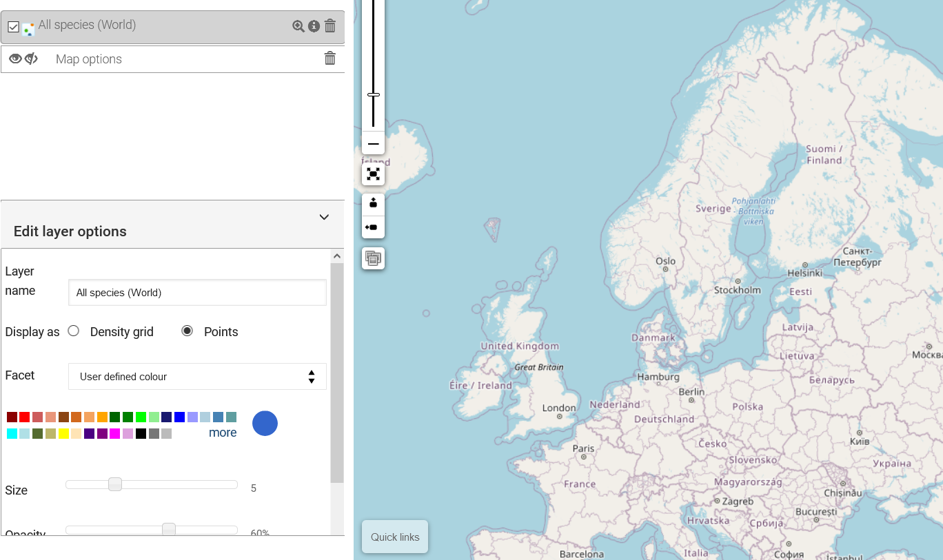The image size is (943, 560).
Task: Click the Oslo label on the map
Action: pos(666,261)
